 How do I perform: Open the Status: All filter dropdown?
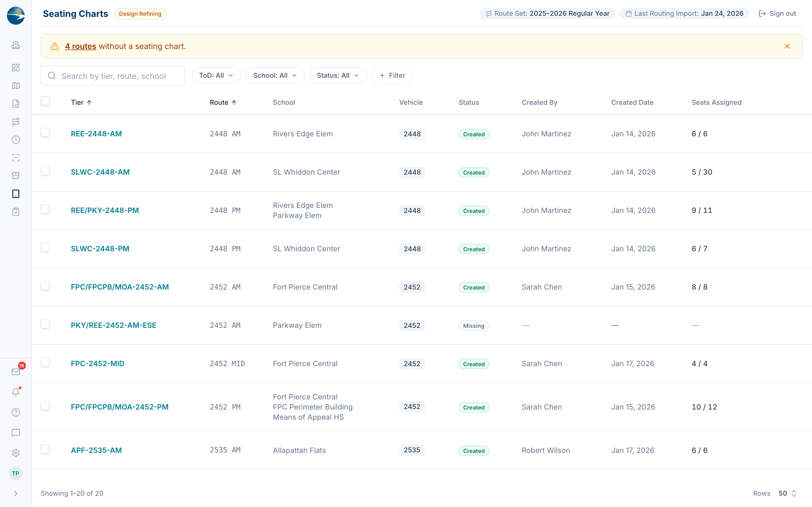click(338, 75)
